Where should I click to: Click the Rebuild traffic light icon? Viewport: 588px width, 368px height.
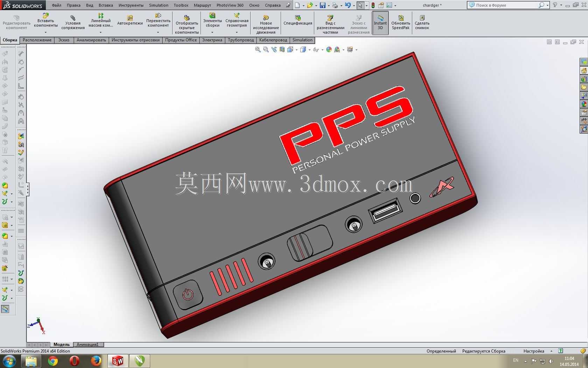[373, 5]
